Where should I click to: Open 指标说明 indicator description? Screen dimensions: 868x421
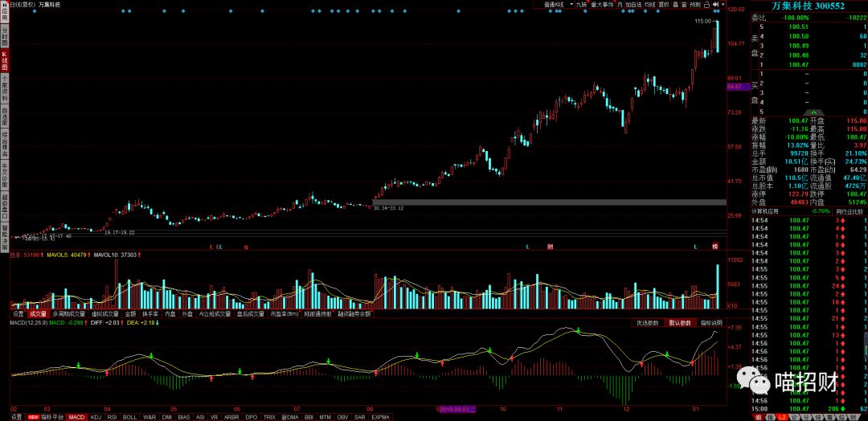click(711, 323)
